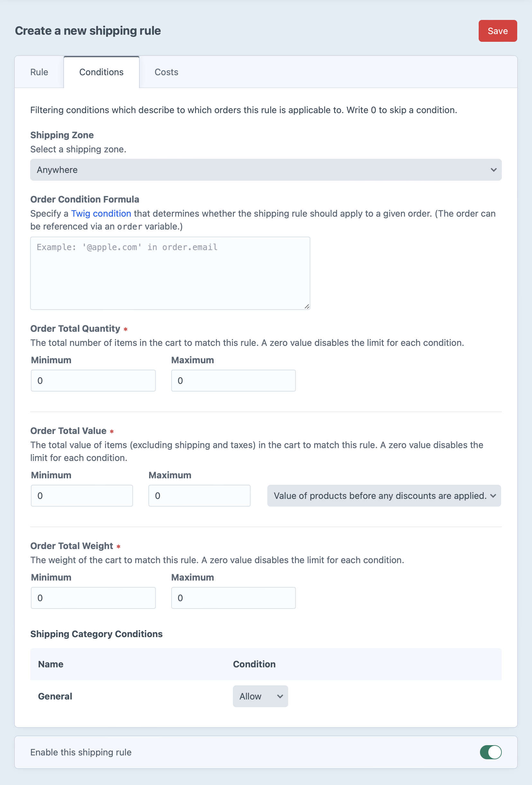Change Allow to another shipping category condition
532x785 pixels.
(x=260, y=696)
